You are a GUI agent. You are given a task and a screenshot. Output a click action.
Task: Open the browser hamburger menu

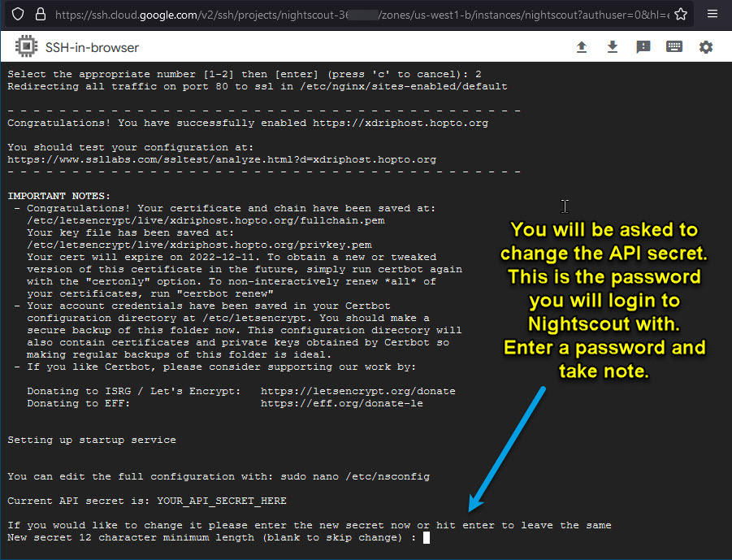pos(713,14)
